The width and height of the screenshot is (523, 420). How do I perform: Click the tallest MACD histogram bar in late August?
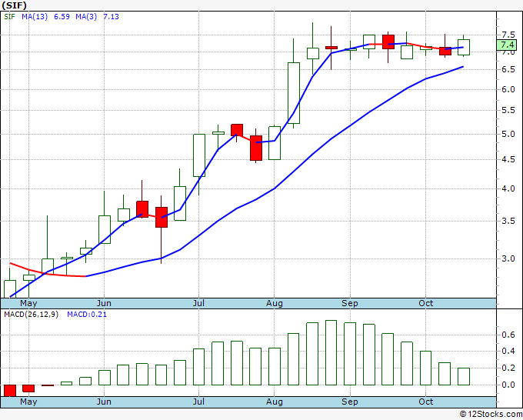[x=331, y=352]
